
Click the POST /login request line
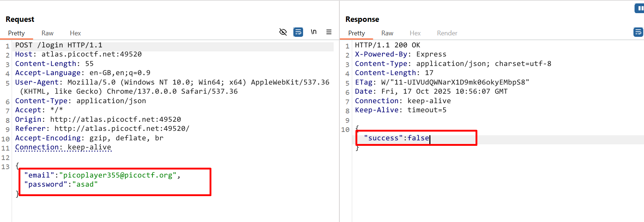point(59,45)
